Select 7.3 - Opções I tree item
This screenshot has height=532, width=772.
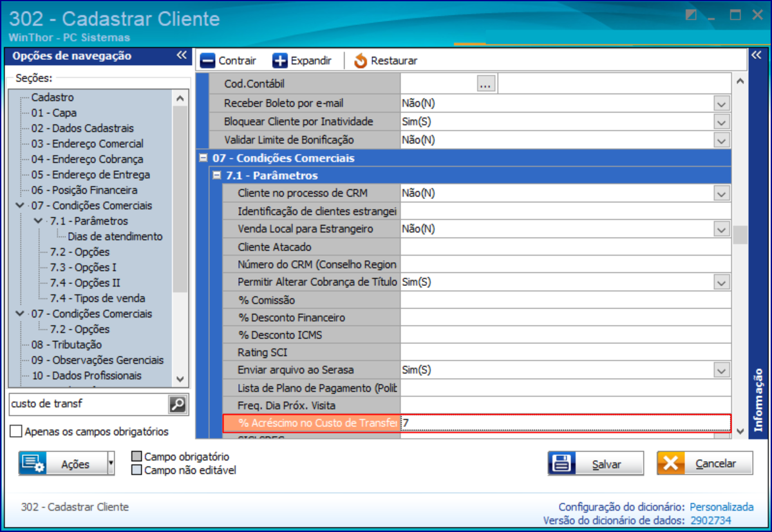[83, 267]
